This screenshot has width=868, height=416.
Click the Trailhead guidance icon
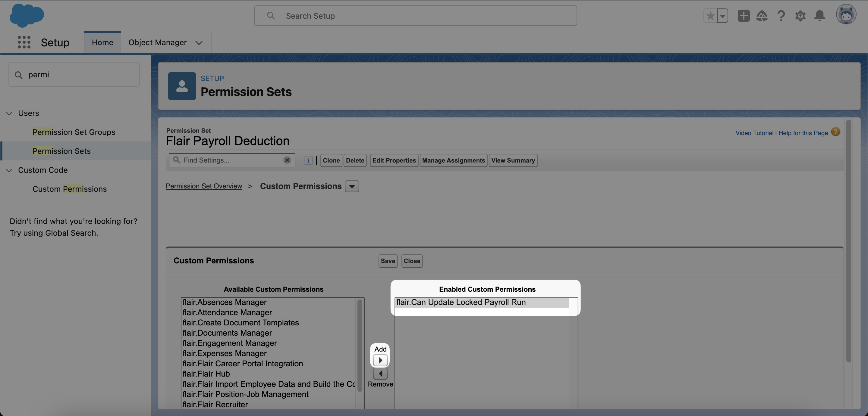[x=762, y=16]
